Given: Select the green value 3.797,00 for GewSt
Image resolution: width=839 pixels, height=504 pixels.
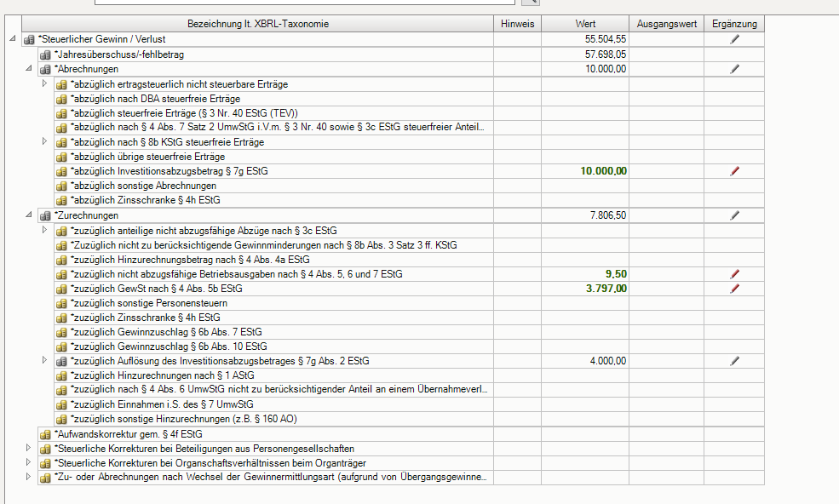Looking at the screenshot, I should pyautogui.click(x=606, y=289).
